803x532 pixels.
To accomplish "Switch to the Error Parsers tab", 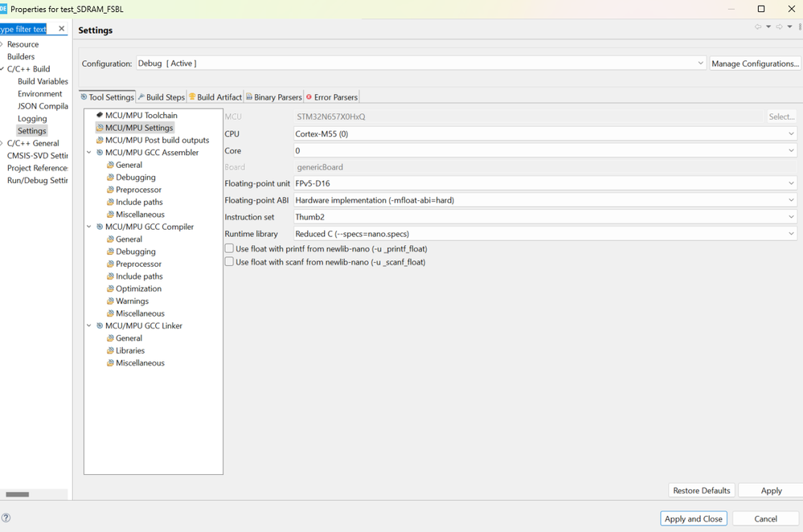I will pyautogui.click(x=332, y=96).
